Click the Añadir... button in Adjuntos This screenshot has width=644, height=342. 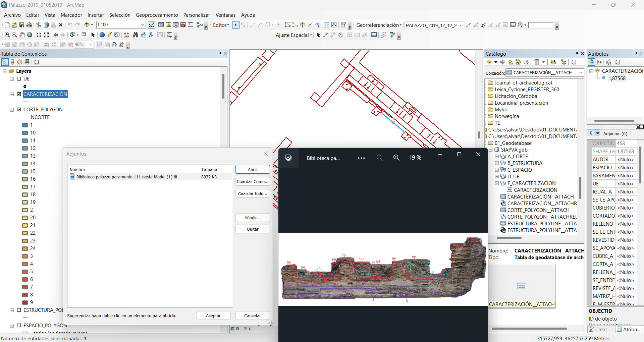point(253,218)
